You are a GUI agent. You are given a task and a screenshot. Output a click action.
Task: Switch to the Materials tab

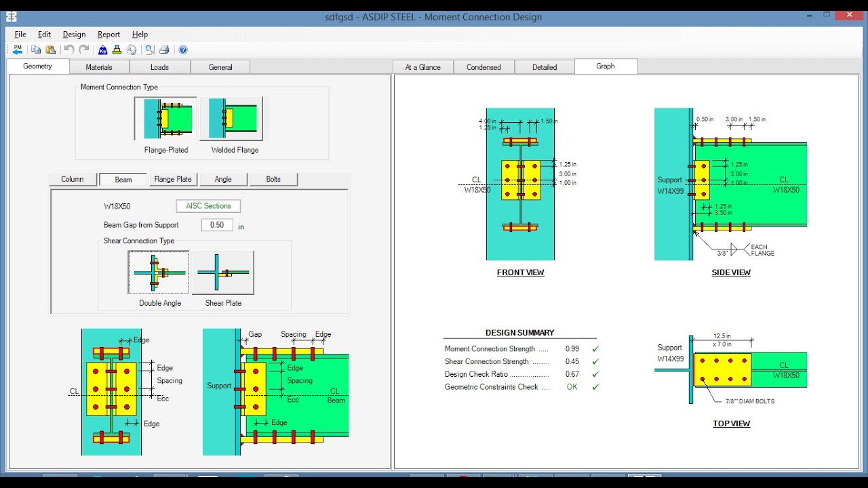tap(99, 67)
